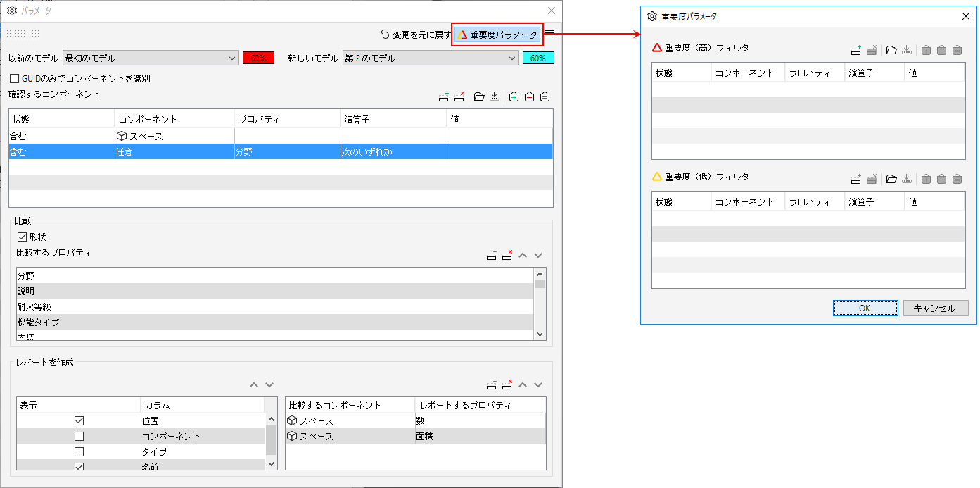Open a filter file for the 重要度(高) filter
980x488 pixels.
[x=891, y=50]
